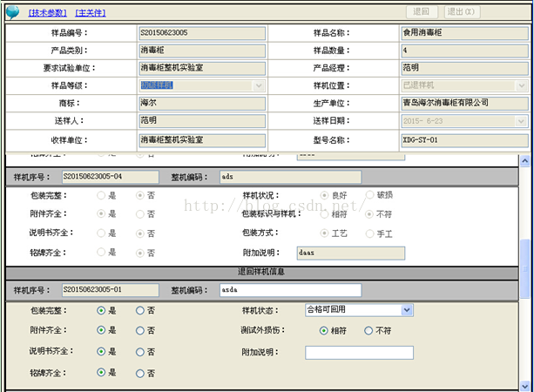The image size is (534, 392).
Task: Select 工艺 radio for 包装方式
Action: point(324,233)
